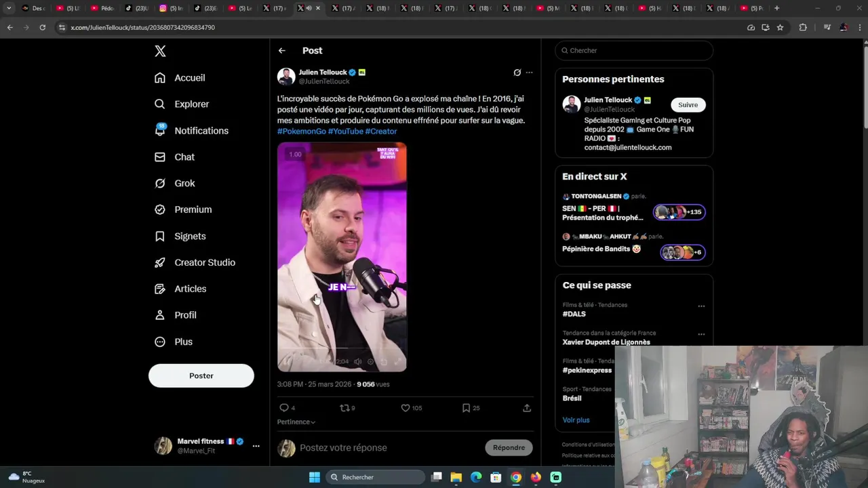The width and height of the screenshot is (868, 488).
Task: Open the post's three-dot options menu
Action: tap(530, 73)
